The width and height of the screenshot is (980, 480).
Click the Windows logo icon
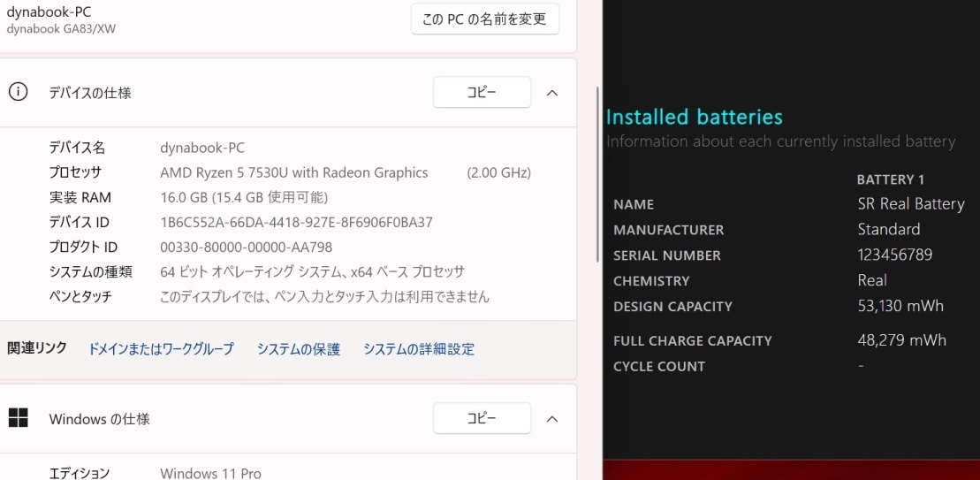pos(19,418)
